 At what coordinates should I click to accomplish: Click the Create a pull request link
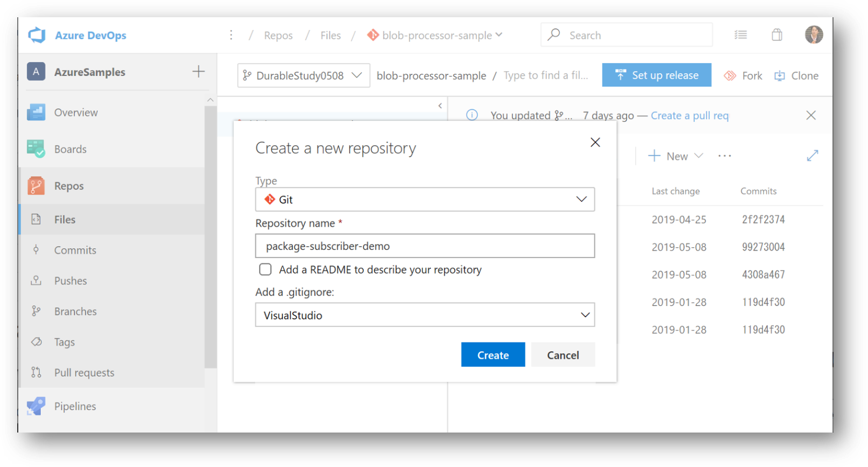pos(690,115)
